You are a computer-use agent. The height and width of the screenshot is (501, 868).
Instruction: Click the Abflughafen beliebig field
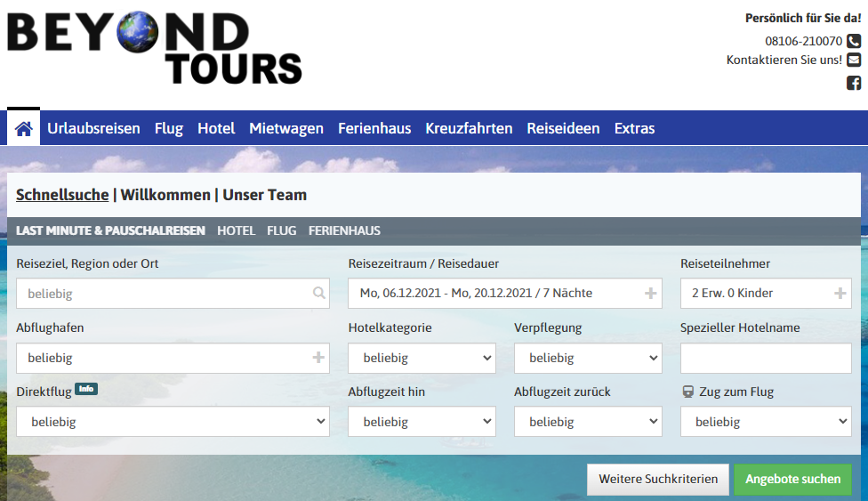click(173, 358)
